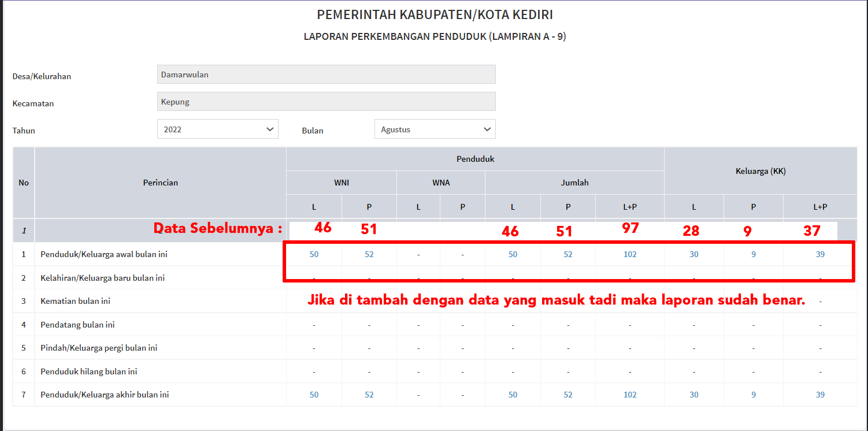The width and height of the screenshot is (868, 431).
Task: Select the Desa/Kelurahan field containing Damarwulan
Action: pyautogui.click(x=326, y=74)
